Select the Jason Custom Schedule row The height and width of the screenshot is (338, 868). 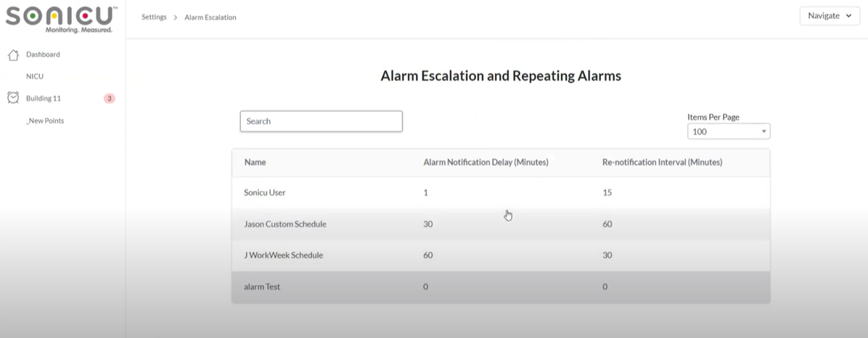[x=285, y=224]
